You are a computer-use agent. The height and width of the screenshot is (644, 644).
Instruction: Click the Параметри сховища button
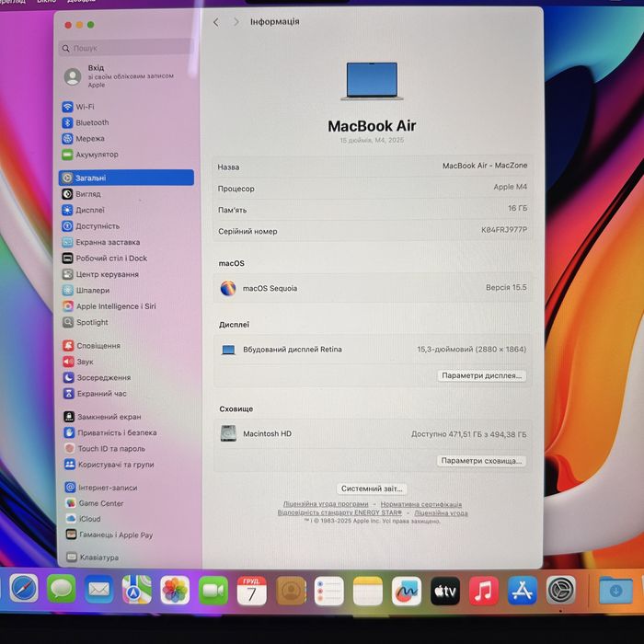coord(481,461)
